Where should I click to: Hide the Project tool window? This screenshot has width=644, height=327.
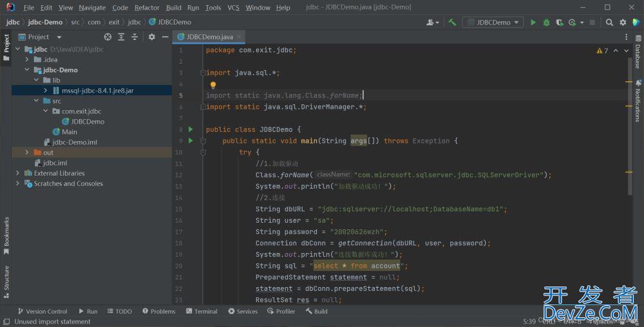(x=165, y=37)
